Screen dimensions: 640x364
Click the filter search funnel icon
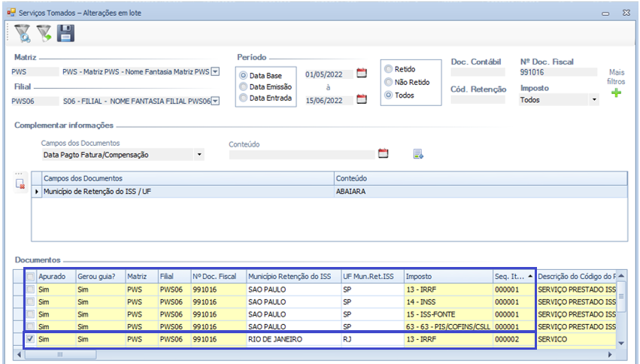[x=22, y=32]
